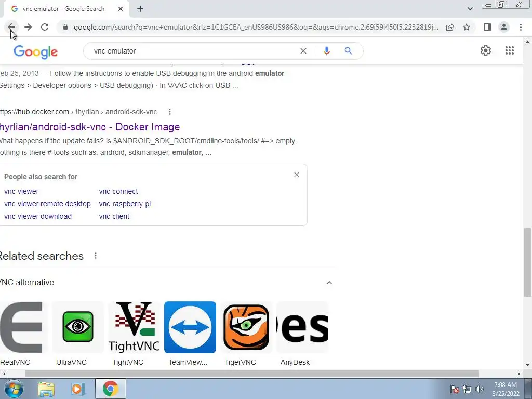Screen dimensions: 532x399
Task: Go back using browser back arrow
Action: [11, 27]
